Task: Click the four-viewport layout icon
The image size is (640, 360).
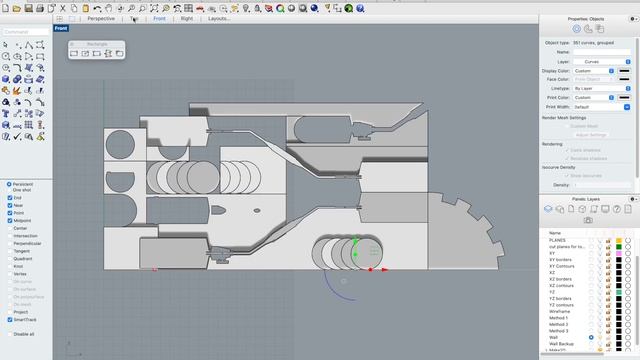Action: [x=60, y=19]
